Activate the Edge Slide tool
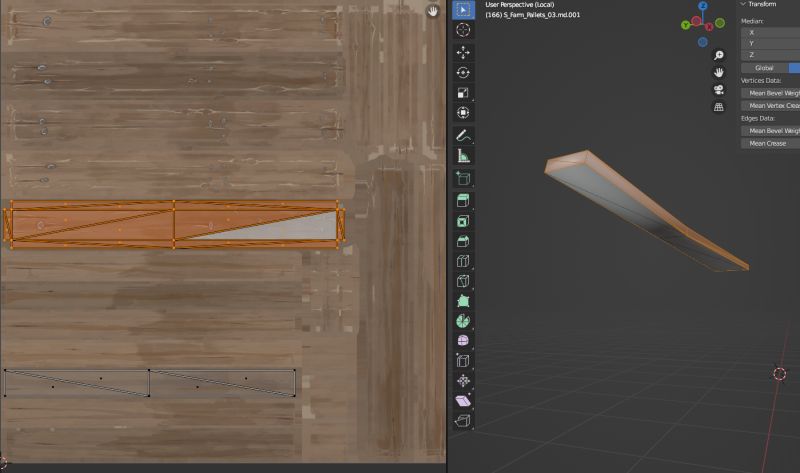Image resolution: width=800 pixels, height=473 pixels. pos(463,361)
